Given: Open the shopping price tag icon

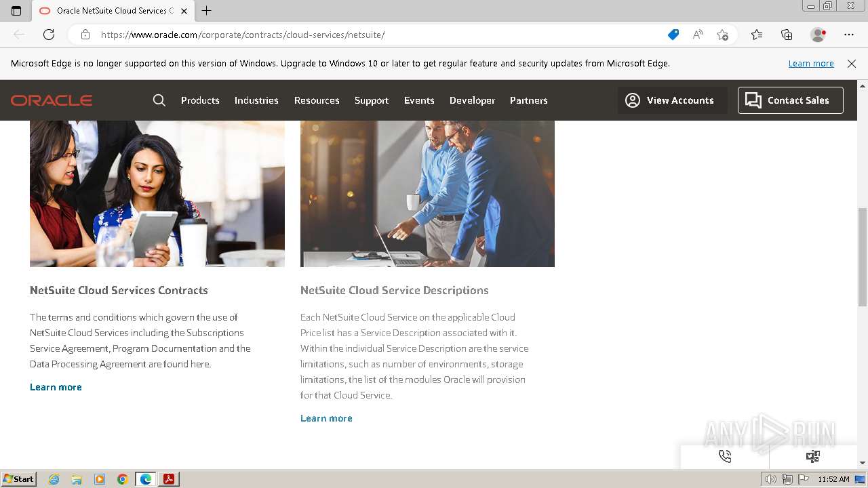Looking at the screenshot, I should pyautogui.click(x=673, y=35).
